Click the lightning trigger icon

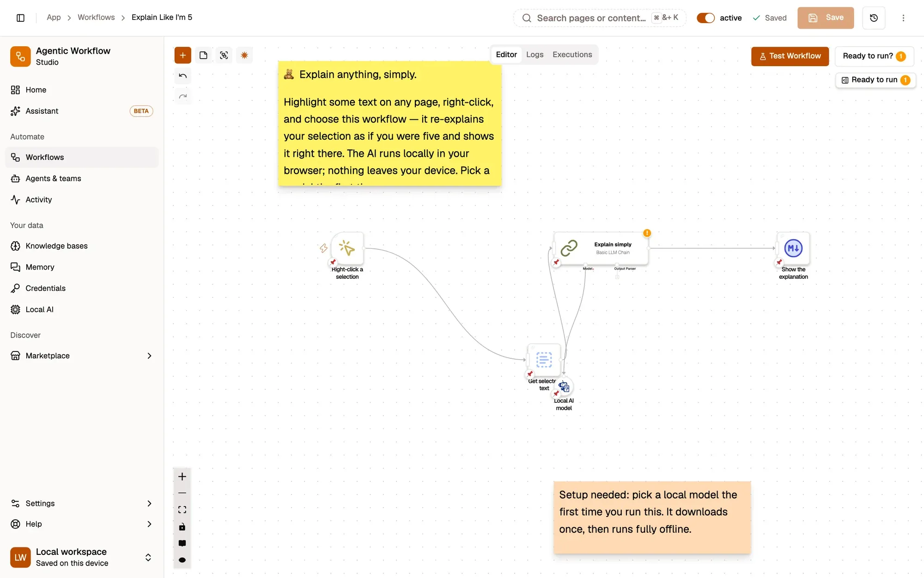coord(323,248)
